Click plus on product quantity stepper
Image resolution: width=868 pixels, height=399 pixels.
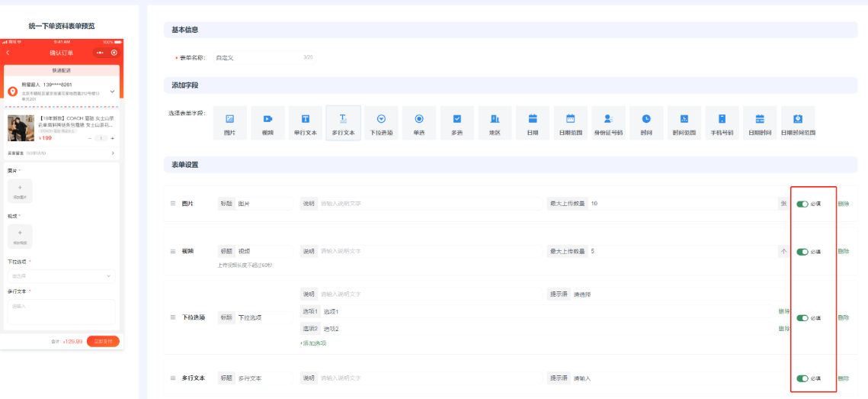(113, 138)
